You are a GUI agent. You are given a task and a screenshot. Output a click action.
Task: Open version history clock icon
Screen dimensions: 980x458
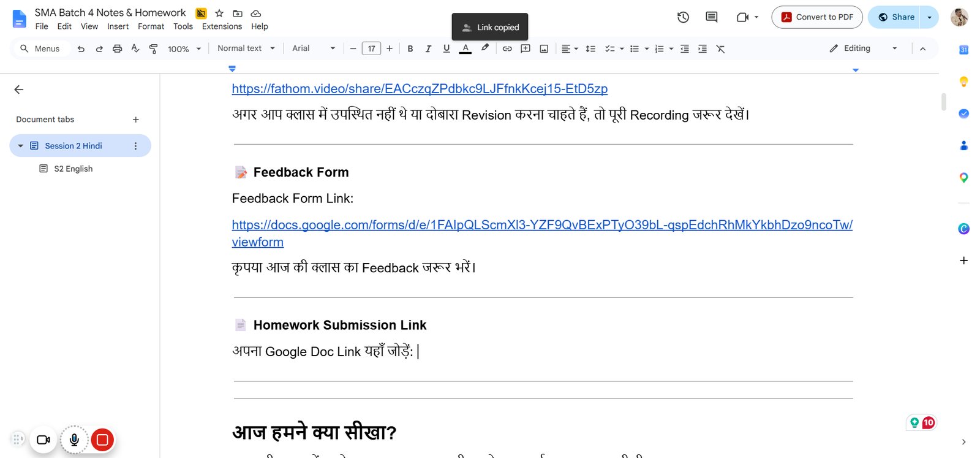683,17
